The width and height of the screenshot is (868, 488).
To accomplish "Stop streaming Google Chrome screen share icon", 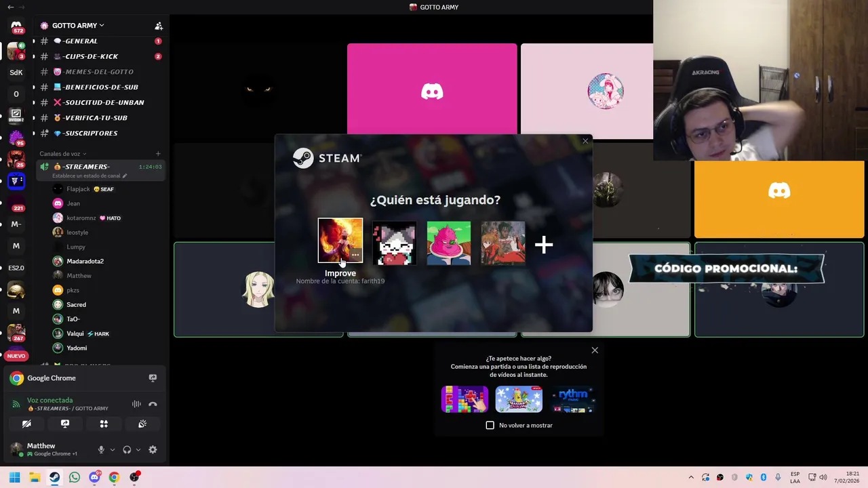I will [x=153, y=378].
